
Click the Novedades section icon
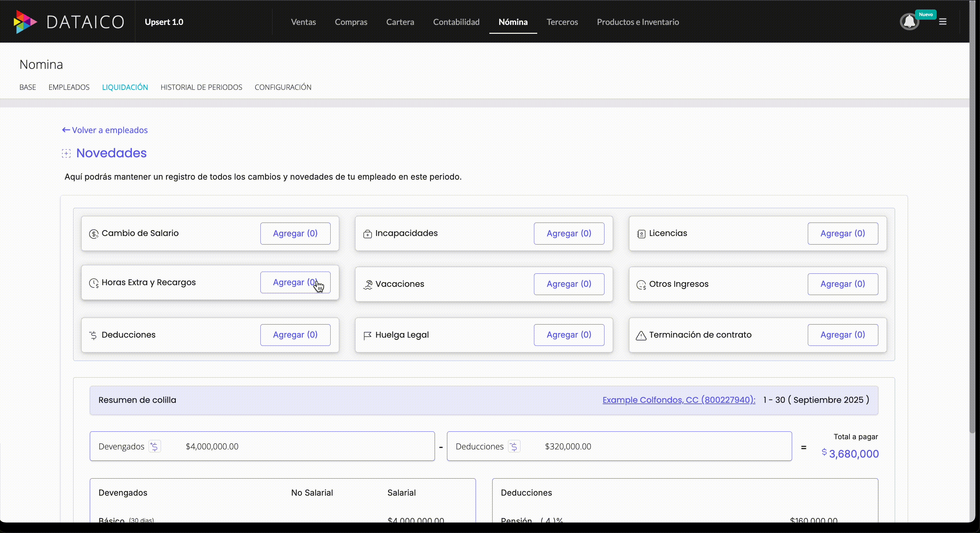tap(66, 153)
